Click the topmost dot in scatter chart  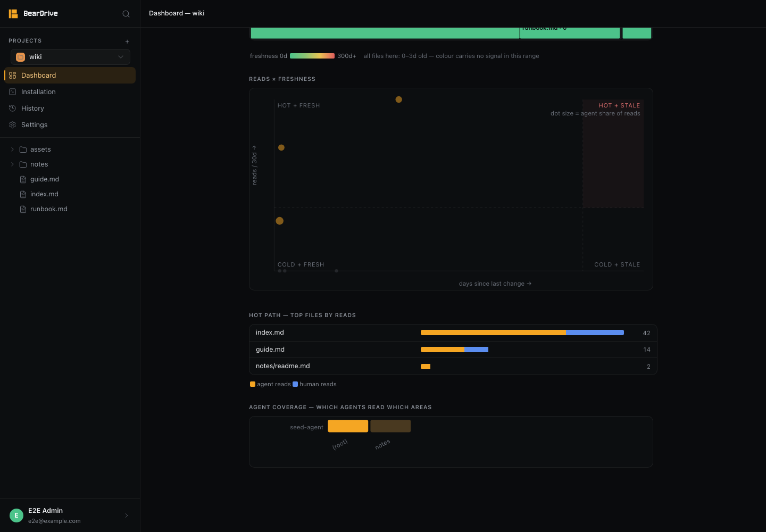[x=398, y=99]
